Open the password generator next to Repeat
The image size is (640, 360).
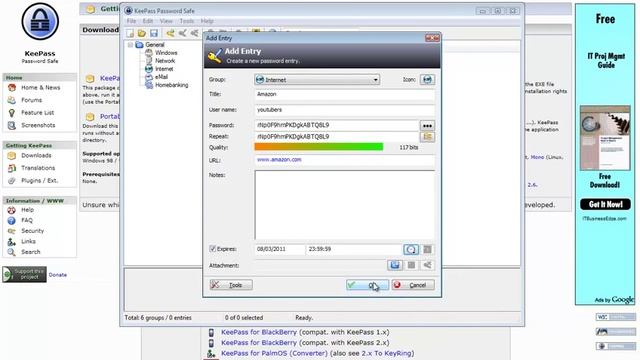(427, 137)
